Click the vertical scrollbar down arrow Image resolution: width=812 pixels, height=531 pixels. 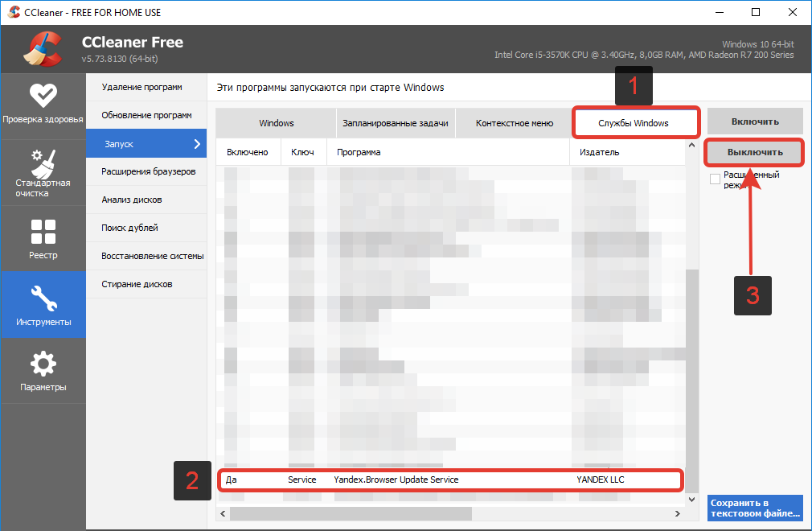691,500
